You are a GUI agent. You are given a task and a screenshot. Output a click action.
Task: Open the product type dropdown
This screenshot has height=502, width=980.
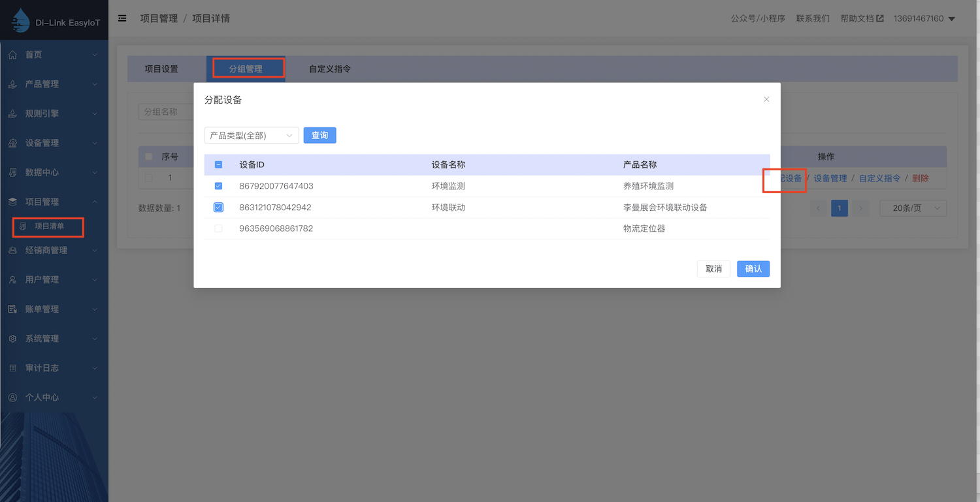tap(251, 136)
